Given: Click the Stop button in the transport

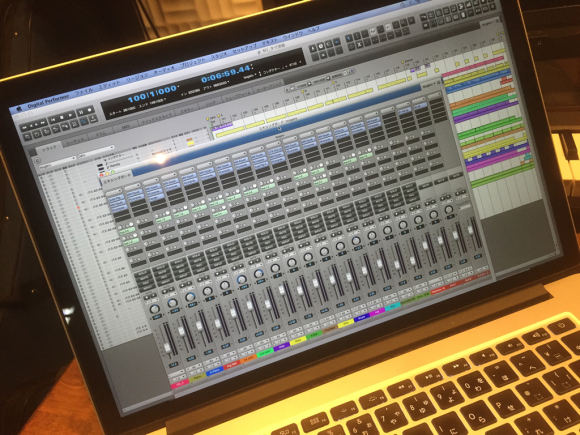Looking at the screenshot, I should [x=62, y=118].
